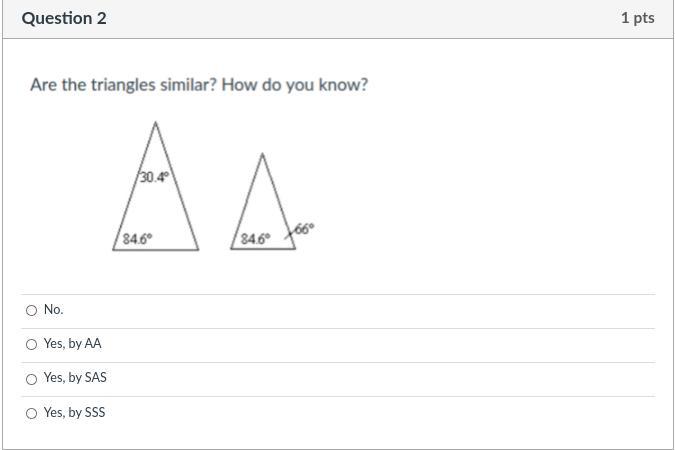Click the 84.6° label in the right triangle
Image resolution: width=675 pixels, height=450 pixels.
(x=255, y=239)
